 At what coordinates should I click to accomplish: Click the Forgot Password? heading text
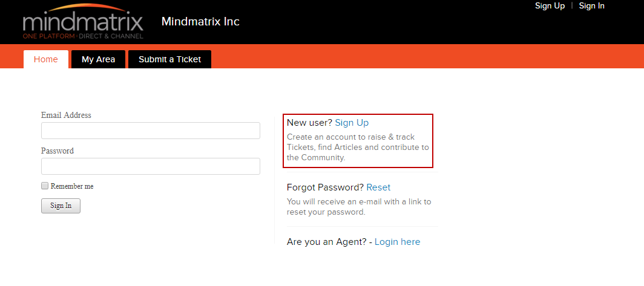pyautogui.click(x=325, y=187)
